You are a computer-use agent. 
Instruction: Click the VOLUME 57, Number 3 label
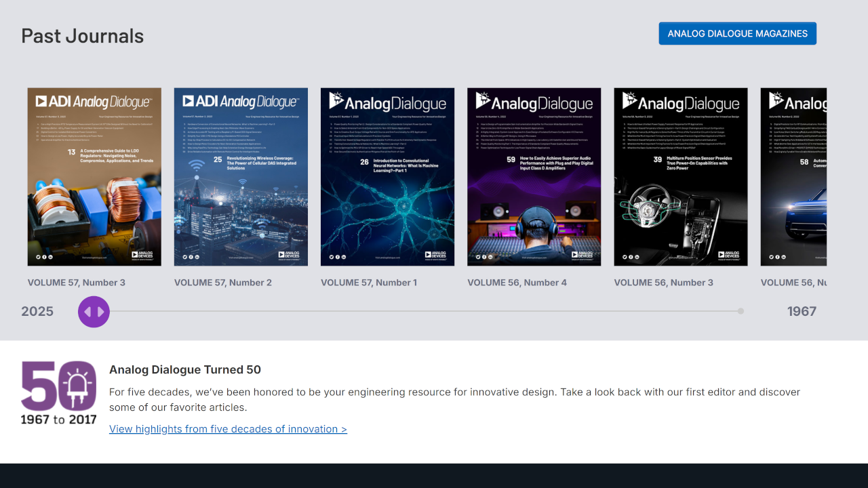[77, 283]
